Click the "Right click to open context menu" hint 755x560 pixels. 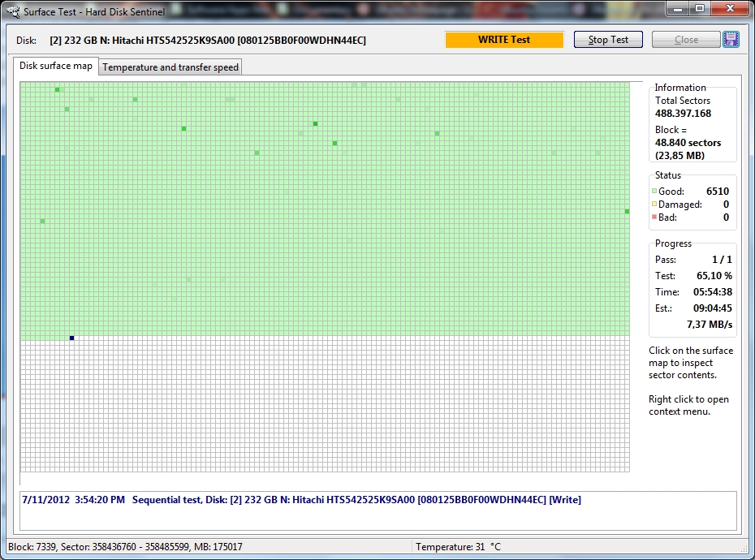tap(688, 405)
